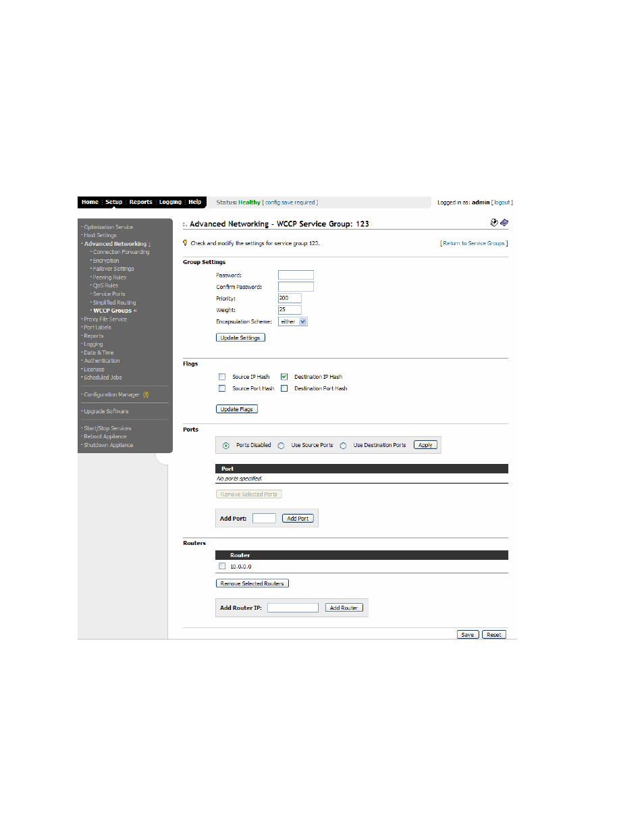Viewport: 644px width, 834px height.
Task: Open Port Labels in the sidebar
Action: coord(97,328)
